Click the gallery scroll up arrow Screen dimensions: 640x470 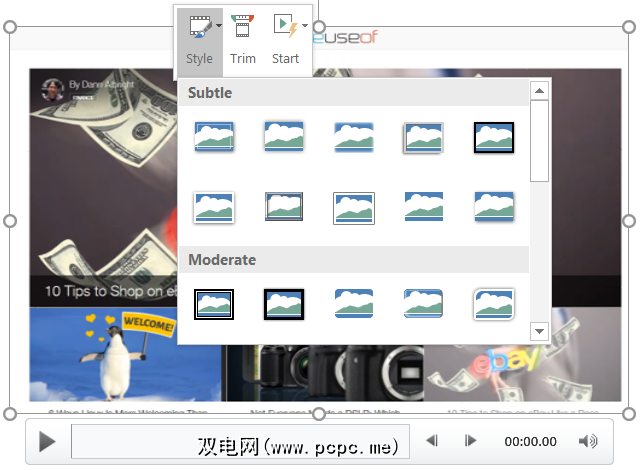[539, 91]
